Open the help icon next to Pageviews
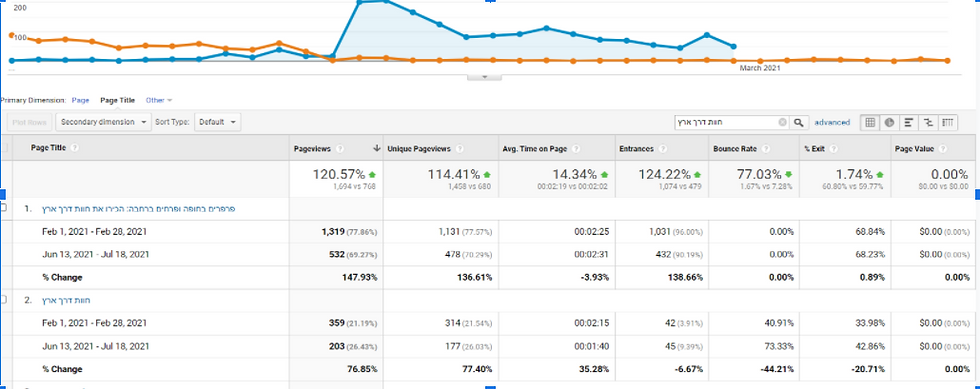 point(341,149)
